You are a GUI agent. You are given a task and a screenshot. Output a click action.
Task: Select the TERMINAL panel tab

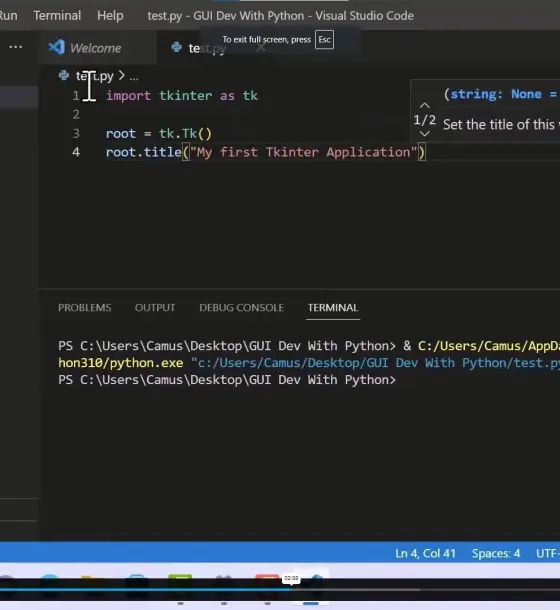coord(333,308)
